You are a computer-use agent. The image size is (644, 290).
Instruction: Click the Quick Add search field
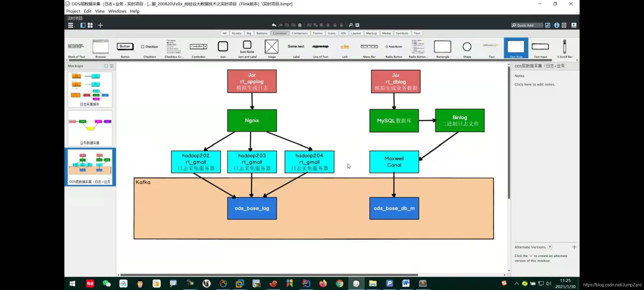pyautogui.click(x=527, y=25)
